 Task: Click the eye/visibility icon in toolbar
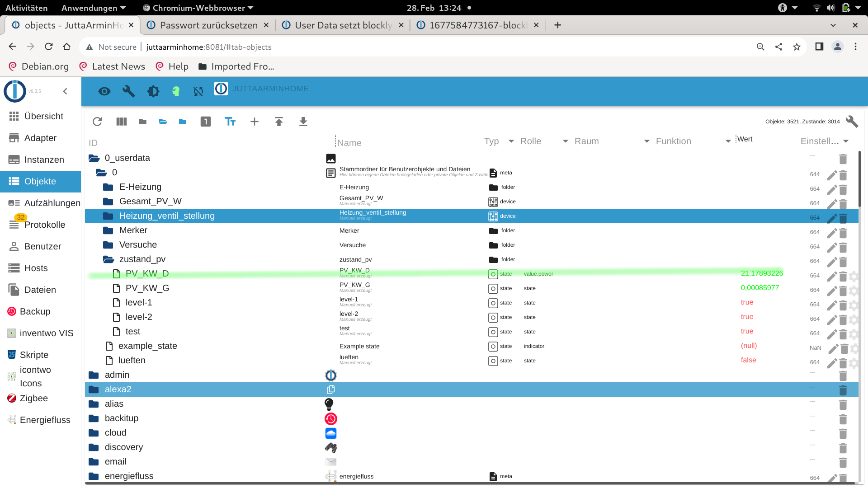click(103, 90)
